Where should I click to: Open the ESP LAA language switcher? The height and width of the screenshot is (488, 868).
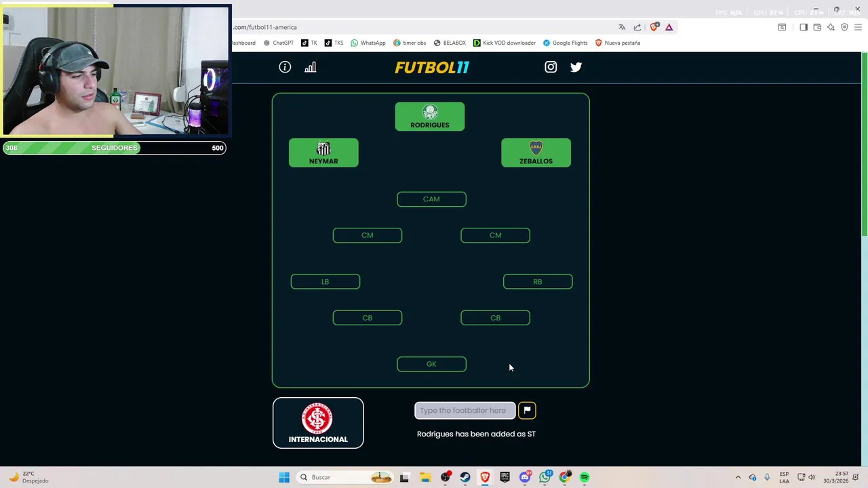click(x=784, y=477)
